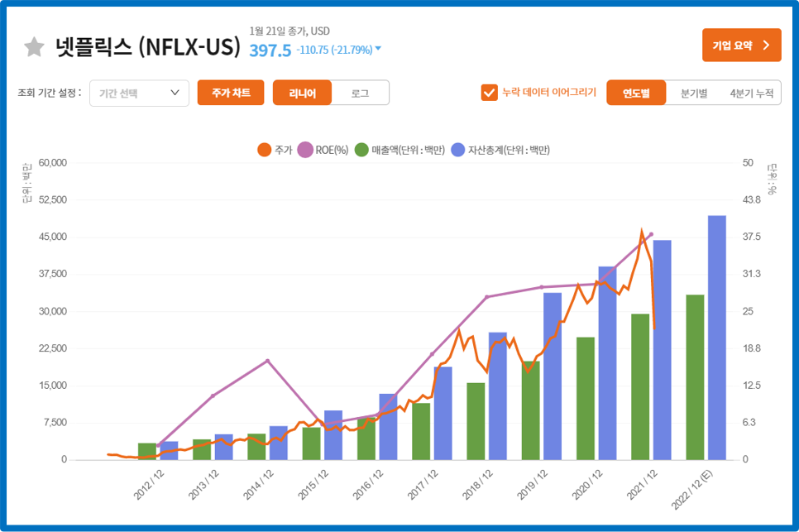Toggle the orange 주가 legend swatch
Image resolution: width=799 pixels, height=532 pixels.
pos(265,150)
